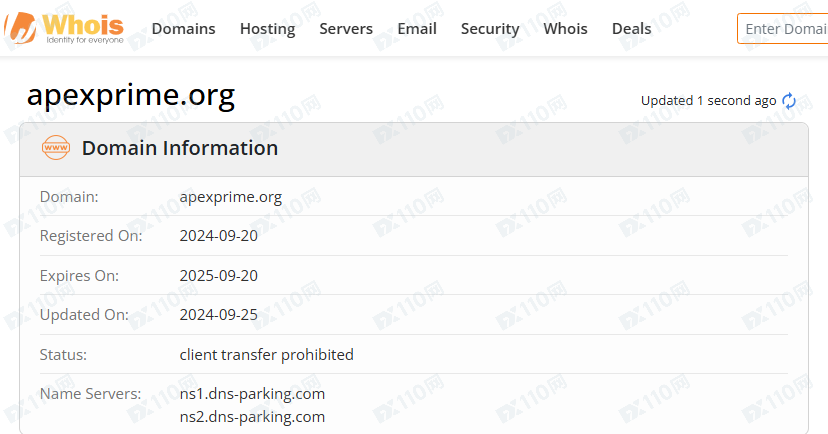828x434 pixels.
Task: Click the Registered On date 2024-09-20
Action: click(x=219, y=235)
